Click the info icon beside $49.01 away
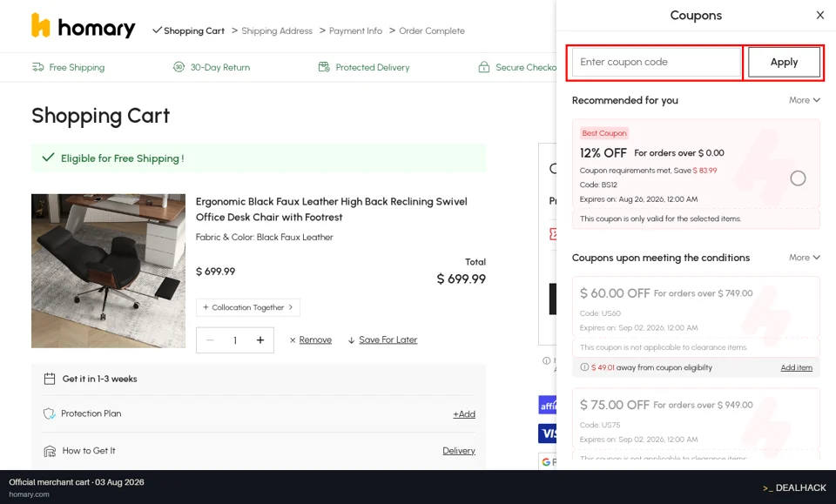Image resolution: width=836 pixels, height=504 pixels. point(584,367)
